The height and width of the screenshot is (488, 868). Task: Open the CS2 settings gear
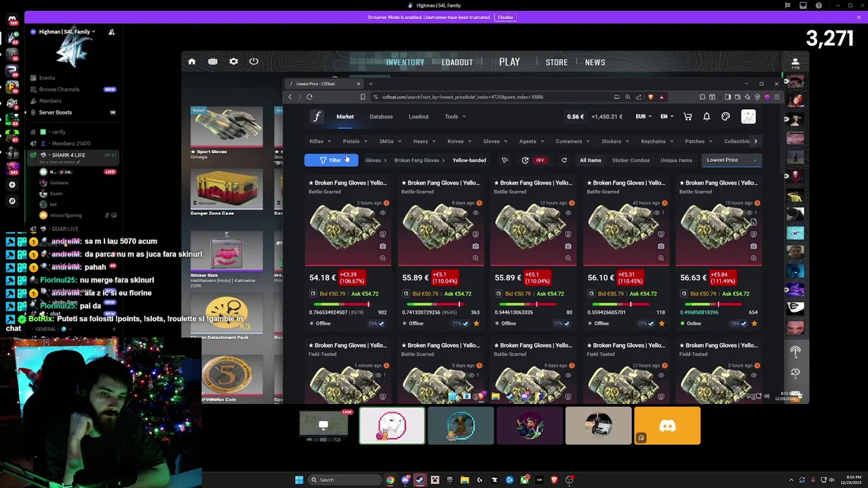click(x=233, y=62)
